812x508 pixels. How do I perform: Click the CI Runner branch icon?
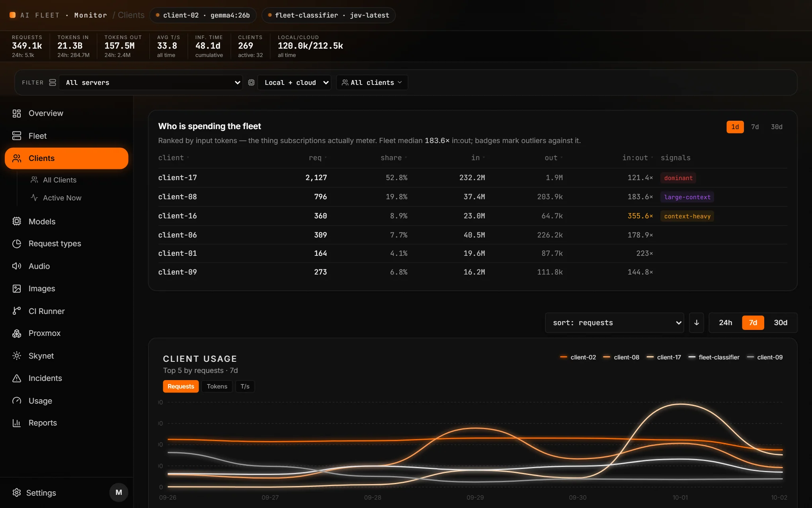(17, 311)
